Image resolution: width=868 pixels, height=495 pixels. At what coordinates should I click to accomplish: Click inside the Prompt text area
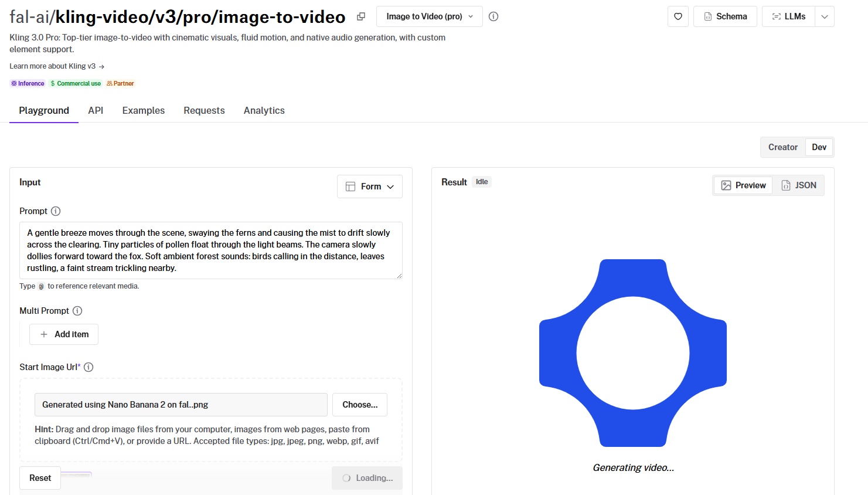210,250
